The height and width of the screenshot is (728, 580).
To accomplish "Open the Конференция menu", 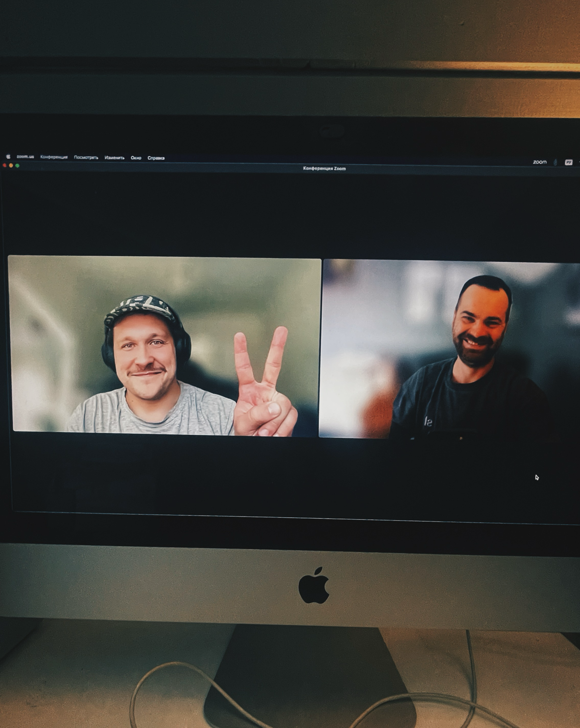I will (x=54, y=157).
